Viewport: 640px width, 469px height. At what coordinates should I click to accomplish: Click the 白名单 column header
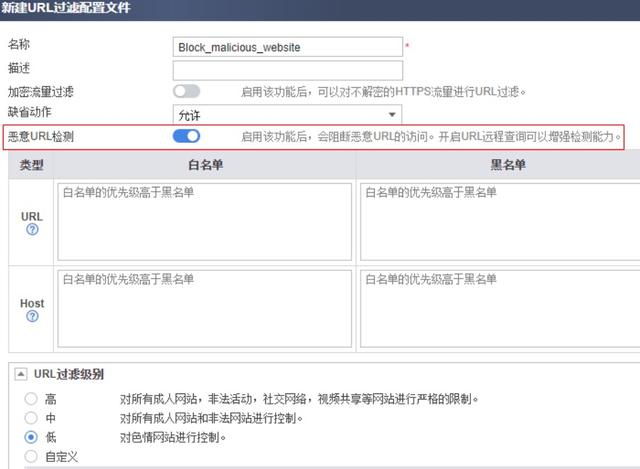pos(205,165)
